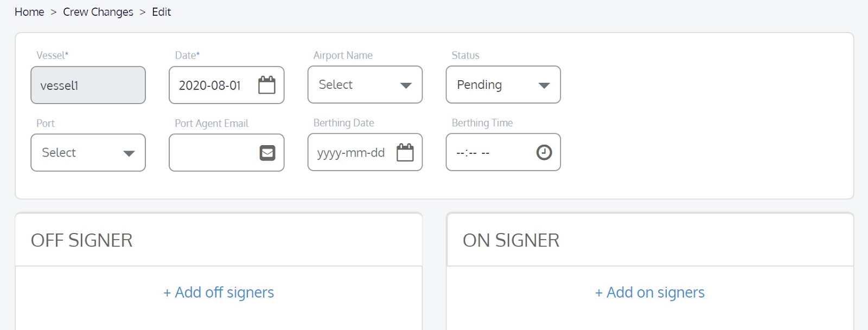
Task: Click the Airport Name dropdown arrow
Action: point(405,85)
